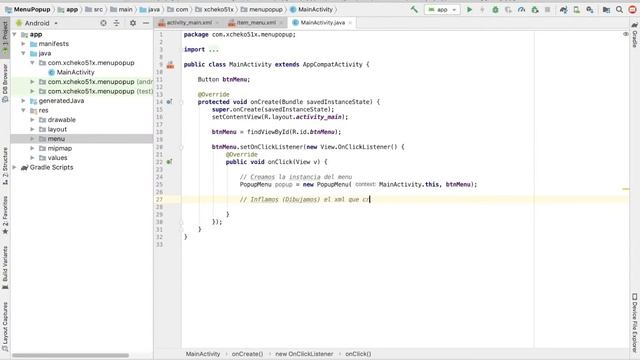Screen dimensions: 640x360
Task: Click the red user avatar icon
Action: pyautogui.click(x=632, y=9)
